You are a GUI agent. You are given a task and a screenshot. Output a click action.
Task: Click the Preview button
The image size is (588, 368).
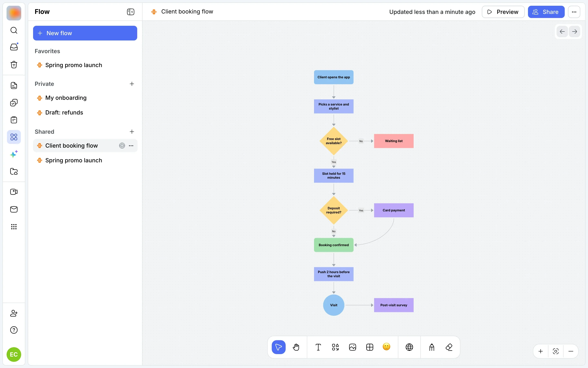503,12
